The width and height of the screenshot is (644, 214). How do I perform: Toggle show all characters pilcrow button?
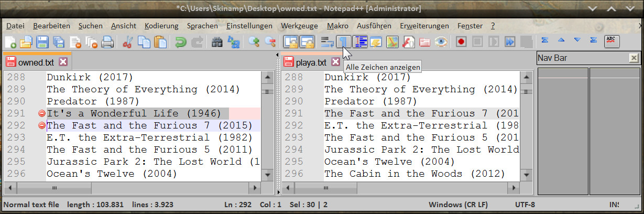click(344, 42)
